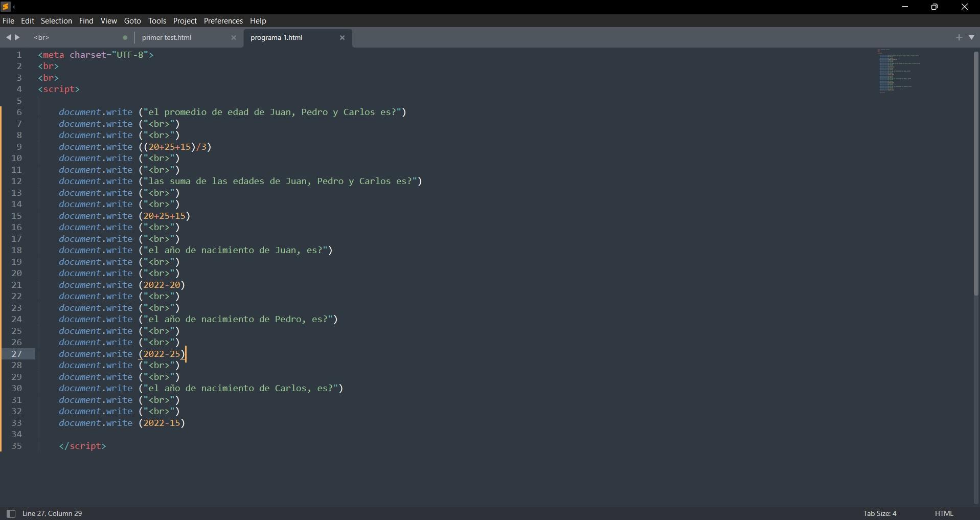980x520 pixels.
Task: Click unsaved dot on <br> tab
Action: (125, 38)
